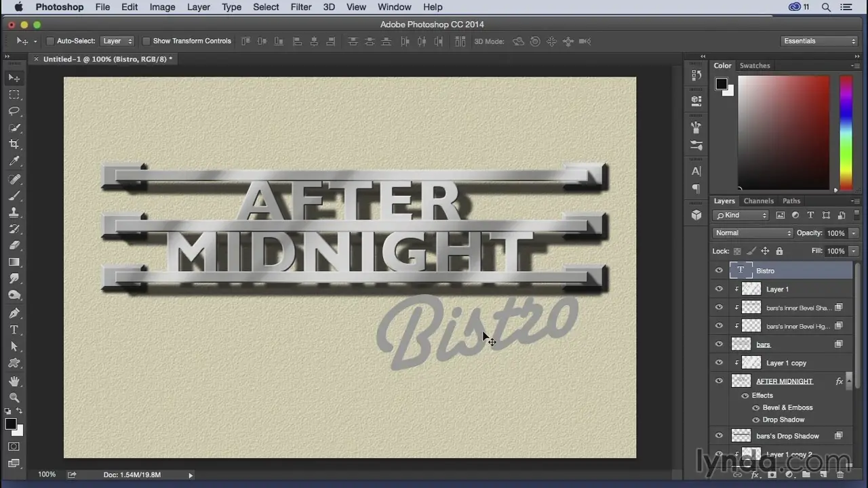Image resolution: width=868 pixels, height=488 pixels.
Task: Switch to the Swatches tab
Action: [x=755, y=66]
